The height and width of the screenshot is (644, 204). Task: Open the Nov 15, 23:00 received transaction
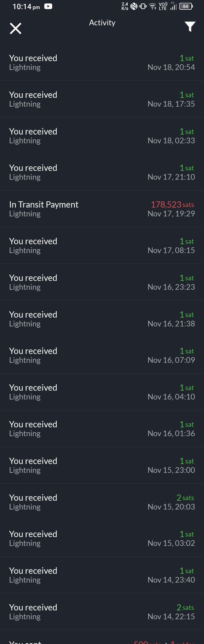(102, 465)
